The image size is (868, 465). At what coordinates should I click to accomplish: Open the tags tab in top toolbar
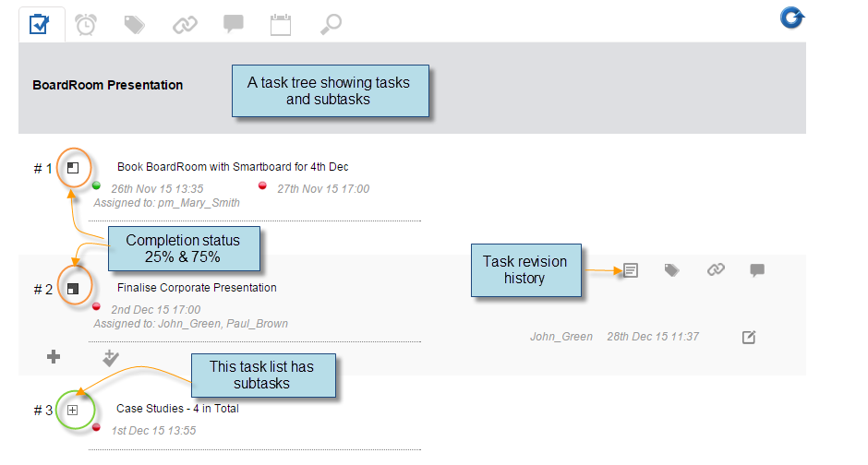(x=134, y=24)
